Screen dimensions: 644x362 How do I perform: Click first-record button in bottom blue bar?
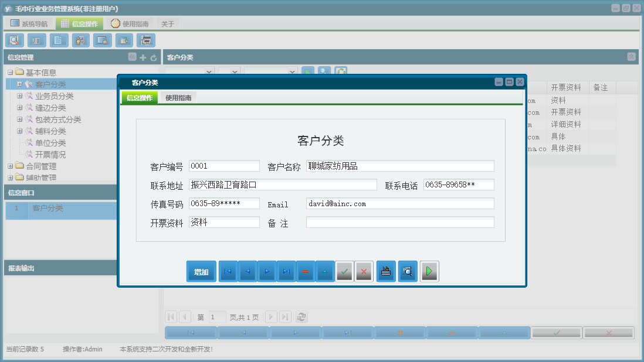coord(191,333)
